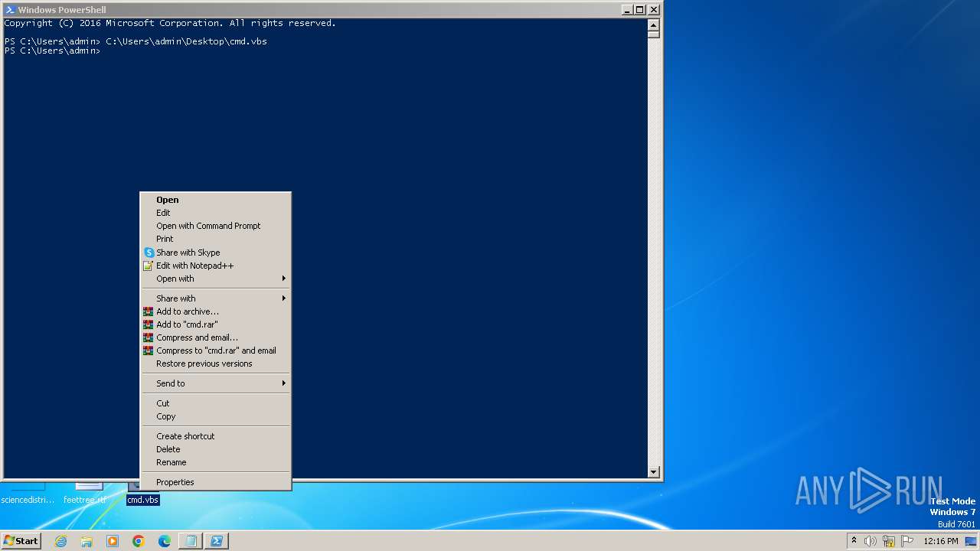Open Google Chrome from the taskbar
Viewport: 980px width, 551px height.
(x=139, y=541)
